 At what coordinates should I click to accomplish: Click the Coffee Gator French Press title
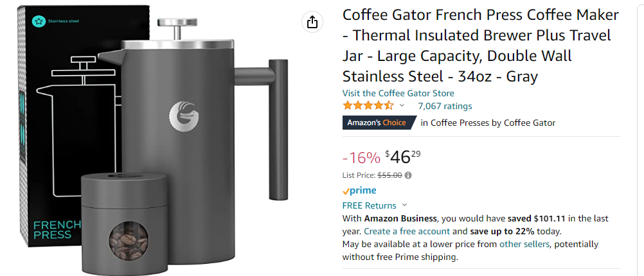[480, 46]
